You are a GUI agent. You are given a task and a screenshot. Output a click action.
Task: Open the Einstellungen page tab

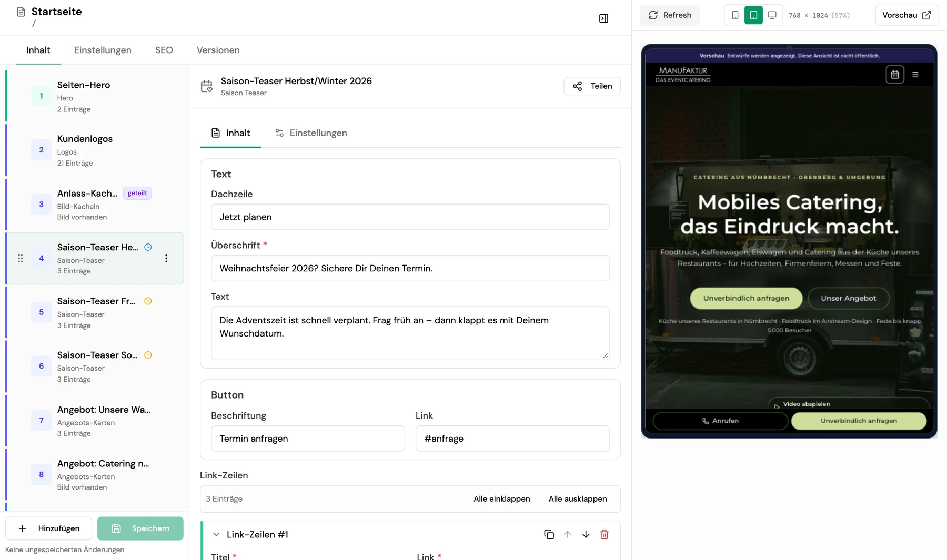[103, 50]
